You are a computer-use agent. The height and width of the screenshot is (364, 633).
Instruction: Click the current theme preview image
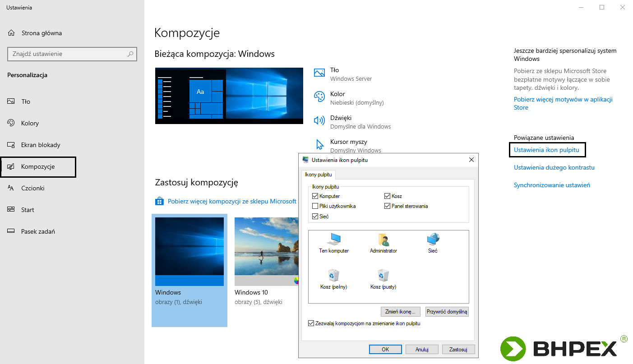[x=229, y=96]
